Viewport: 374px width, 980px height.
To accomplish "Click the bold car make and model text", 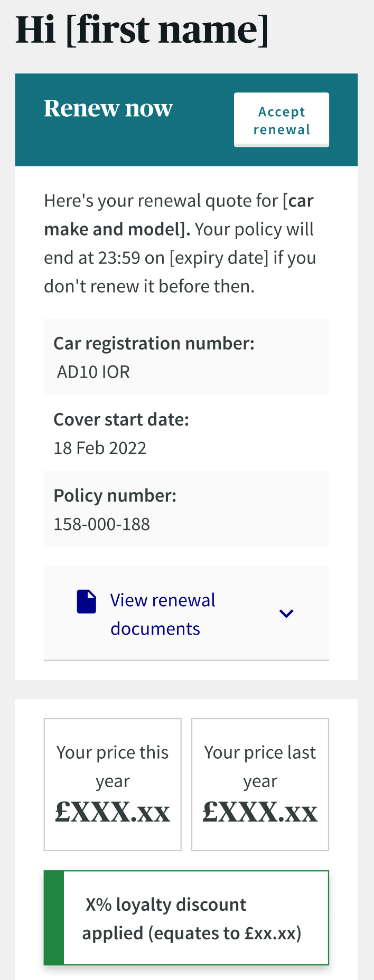I will (116, 229).
